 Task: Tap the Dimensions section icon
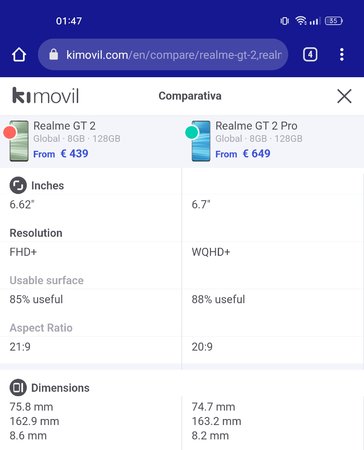[18, 387]
